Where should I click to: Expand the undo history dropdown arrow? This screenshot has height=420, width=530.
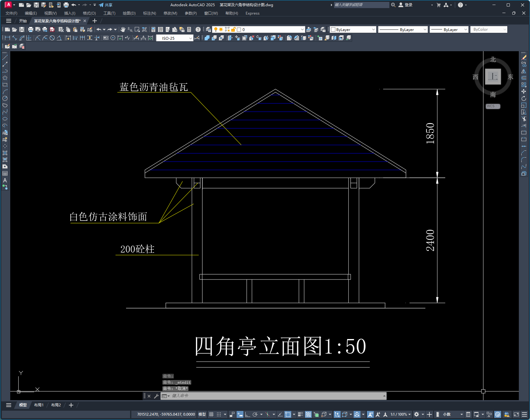pos(104,29)
